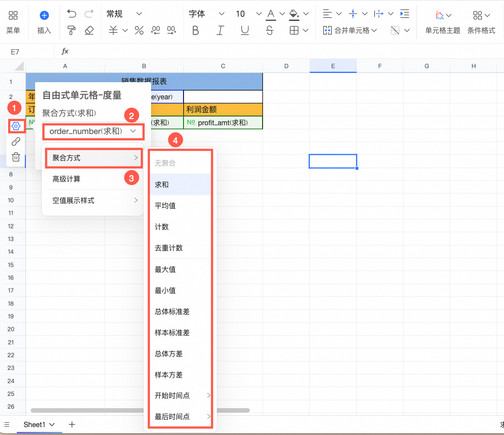Image resolution: width=504 pixels, height=435 pixels.
Task: Select the format painter tool
Action: [x=72, y=30]
